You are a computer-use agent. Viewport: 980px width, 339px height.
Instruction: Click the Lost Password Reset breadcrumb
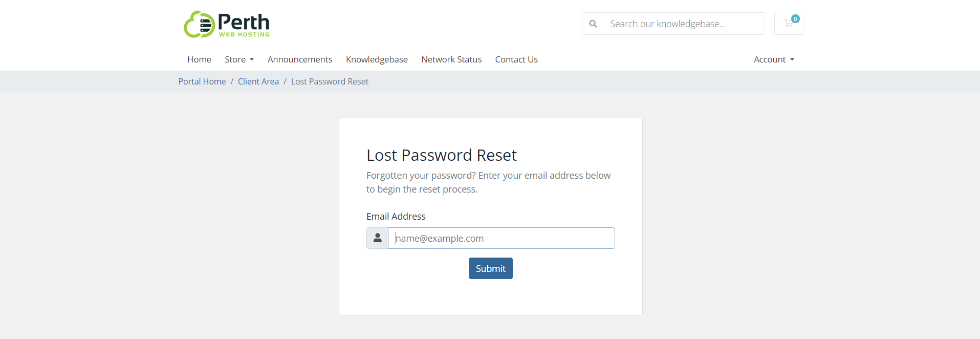coord(330,81)
